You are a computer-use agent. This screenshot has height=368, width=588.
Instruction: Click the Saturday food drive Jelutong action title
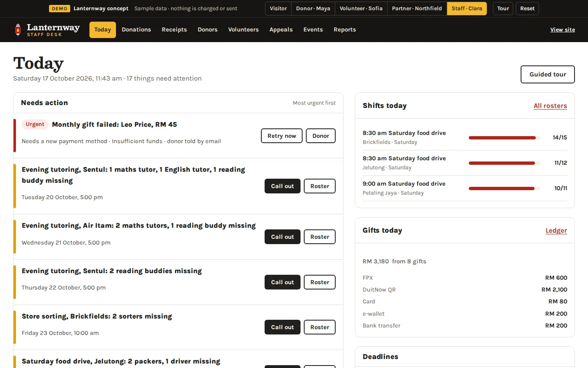click(121, 361)
